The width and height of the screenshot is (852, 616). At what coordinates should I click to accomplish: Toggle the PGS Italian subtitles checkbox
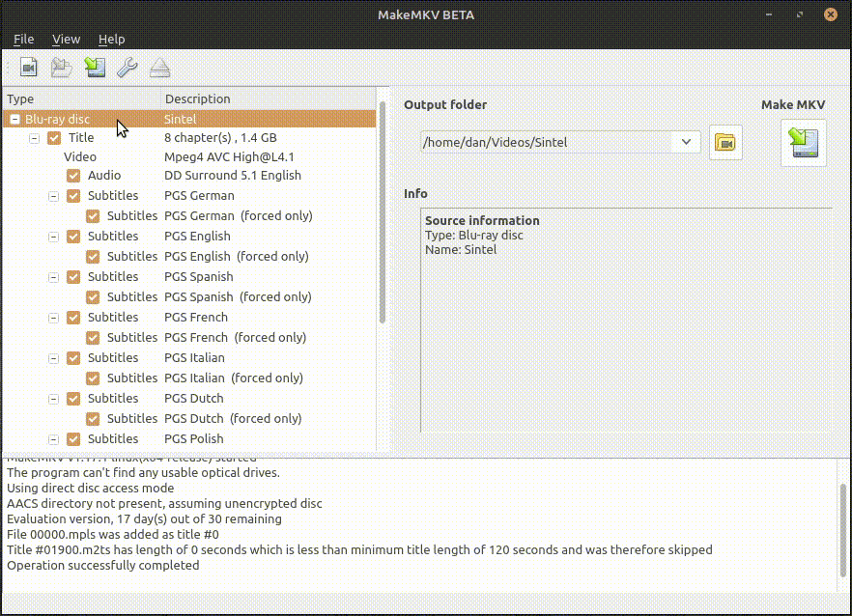73,358
